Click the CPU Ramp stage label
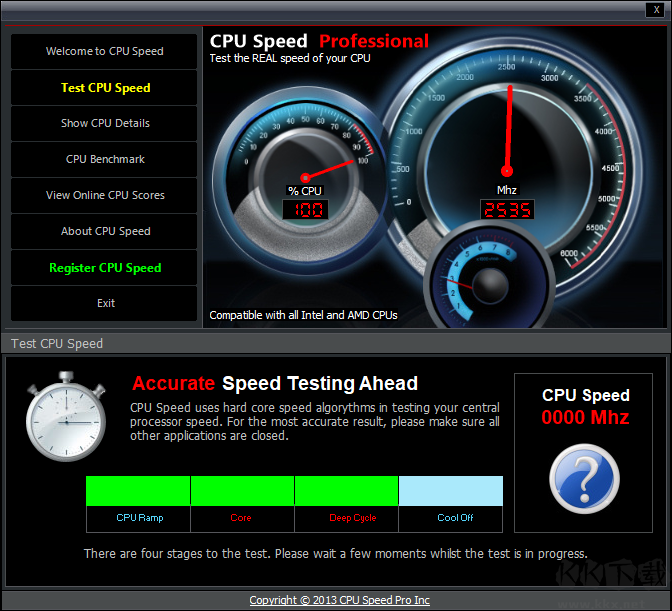 coord(140,518)
